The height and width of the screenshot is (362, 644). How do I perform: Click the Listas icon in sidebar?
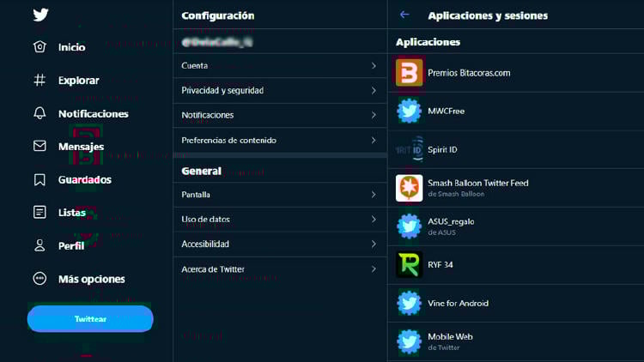pyautogui.click(x=39, y=212)
